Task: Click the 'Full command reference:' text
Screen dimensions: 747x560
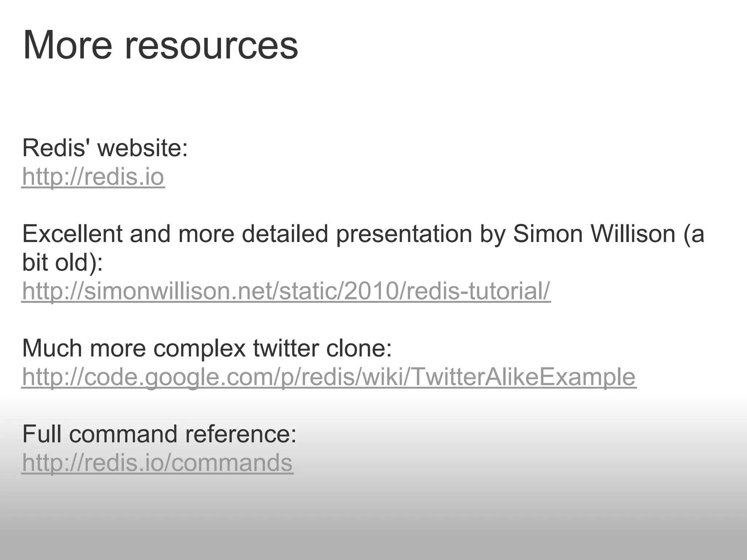Action: [x=160, y=434]
